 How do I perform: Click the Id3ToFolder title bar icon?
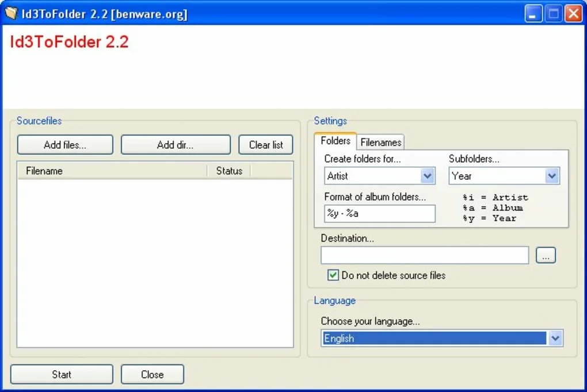coord(12,13)
